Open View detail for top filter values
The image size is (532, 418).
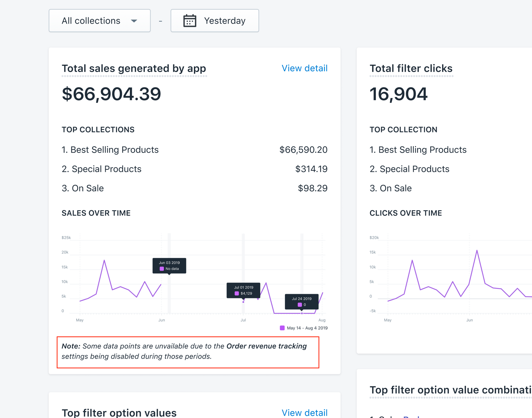[x=304, y=412]
